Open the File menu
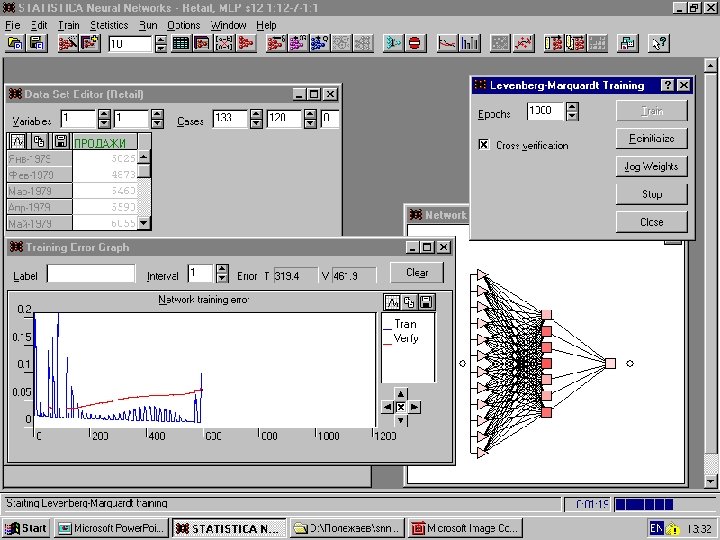Viewport: 720px width, 540px height. click(x=12, y=25)
